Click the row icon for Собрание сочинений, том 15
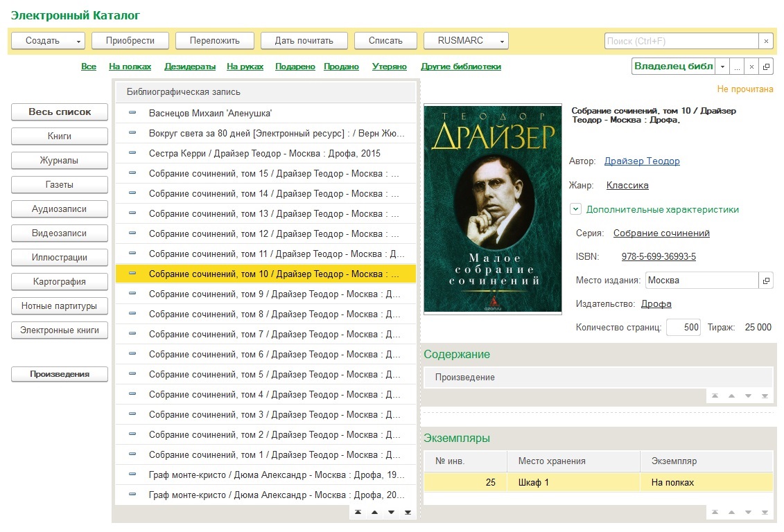The width and height of the screenshot is (784, 532). [x=132, y=173]
